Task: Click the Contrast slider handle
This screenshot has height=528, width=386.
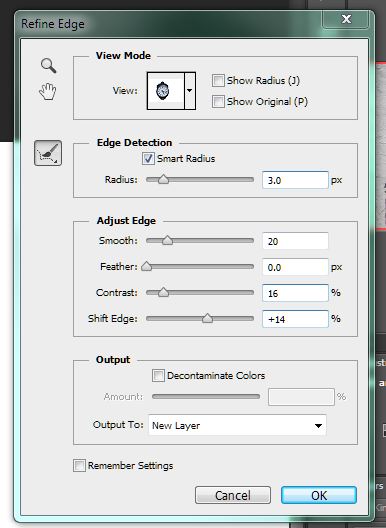Action: point(163,292)
